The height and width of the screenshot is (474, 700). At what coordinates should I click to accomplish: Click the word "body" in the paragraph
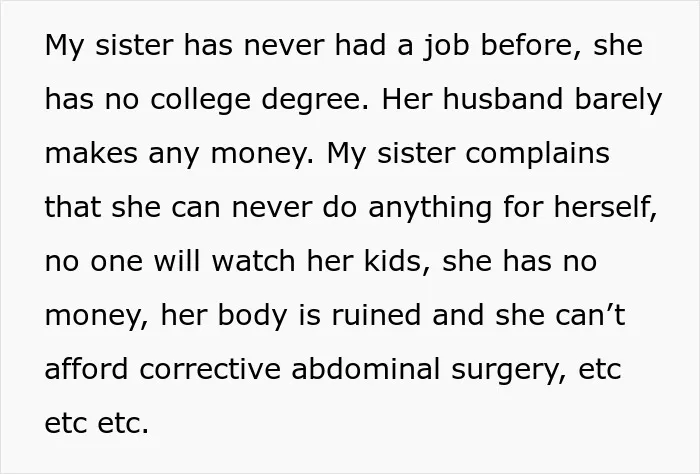tap(252, 317)
